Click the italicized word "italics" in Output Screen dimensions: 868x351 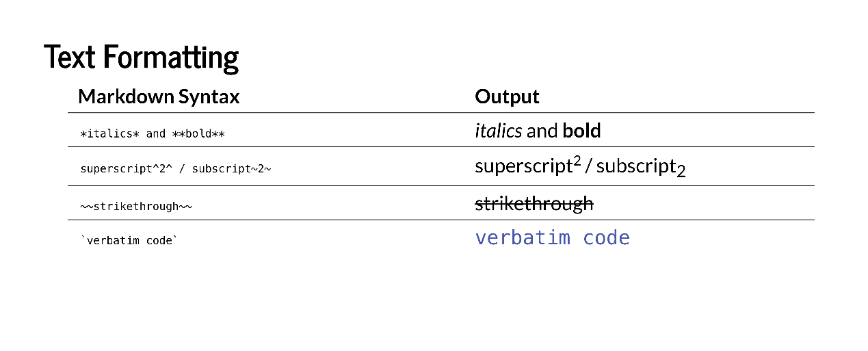click(498, 131)
